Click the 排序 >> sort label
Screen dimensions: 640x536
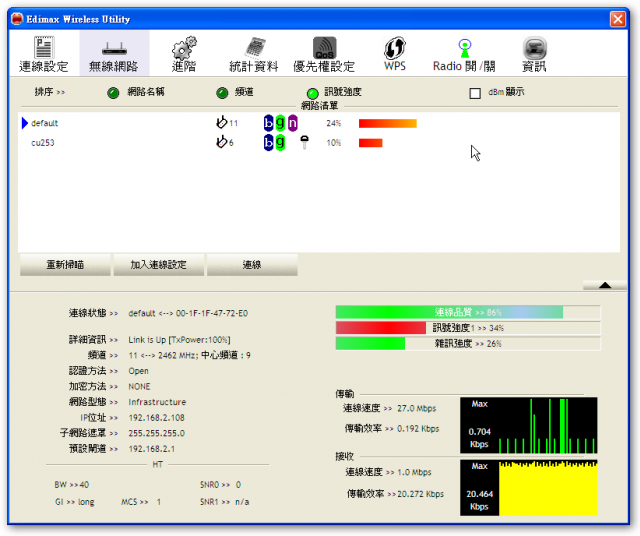pos(50,92)
